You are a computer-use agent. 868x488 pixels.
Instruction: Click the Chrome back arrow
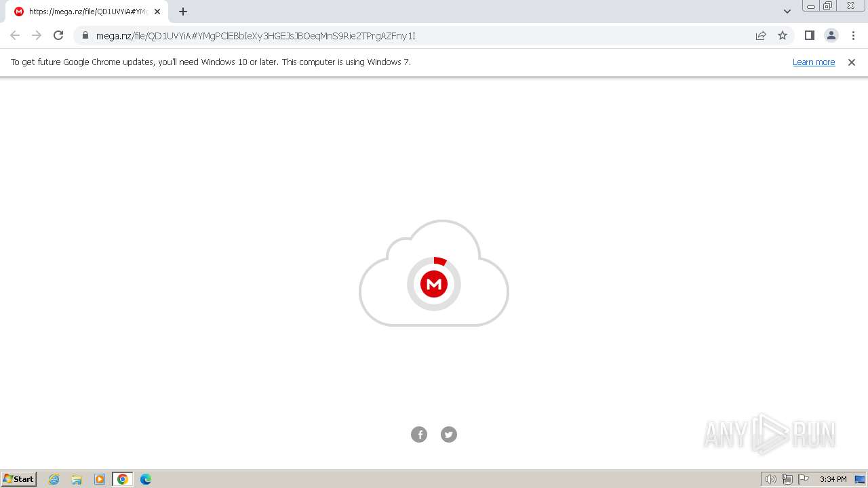(15, 35)
